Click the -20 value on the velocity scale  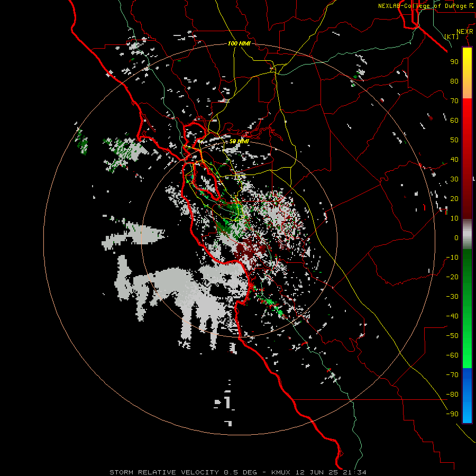[452, 277]
